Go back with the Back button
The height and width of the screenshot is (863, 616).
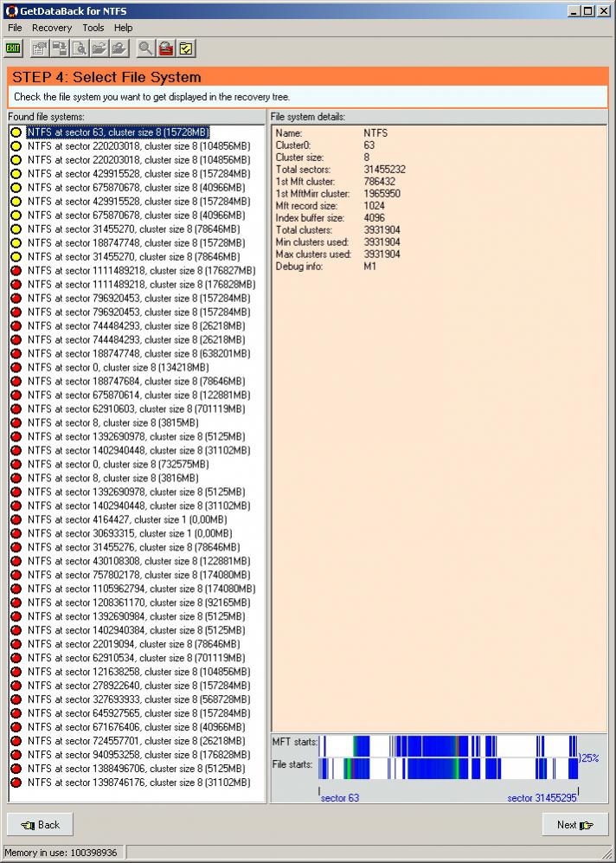40,824
